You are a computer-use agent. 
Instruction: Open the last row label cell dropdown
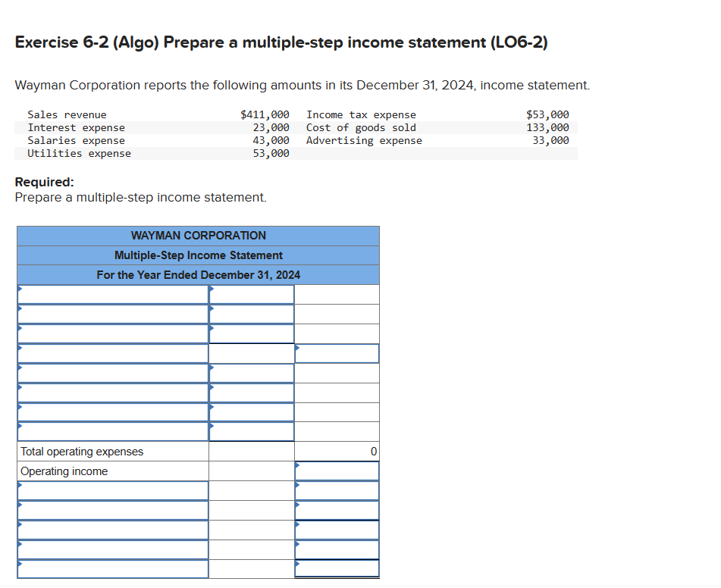[112, 569]
